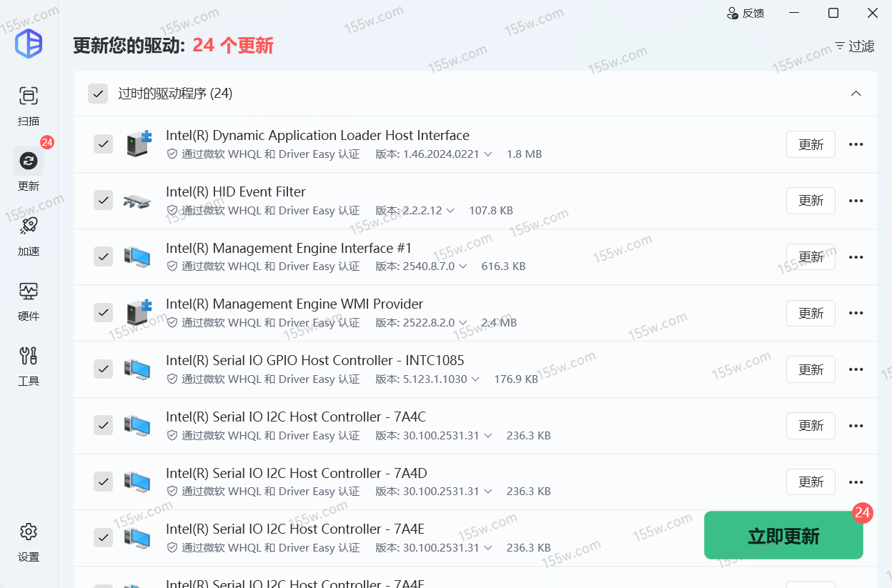The width and height of the screenshot is (892, 588).
Task: Click Update button for Management Engine Interface #1
Action: (811, 256)
